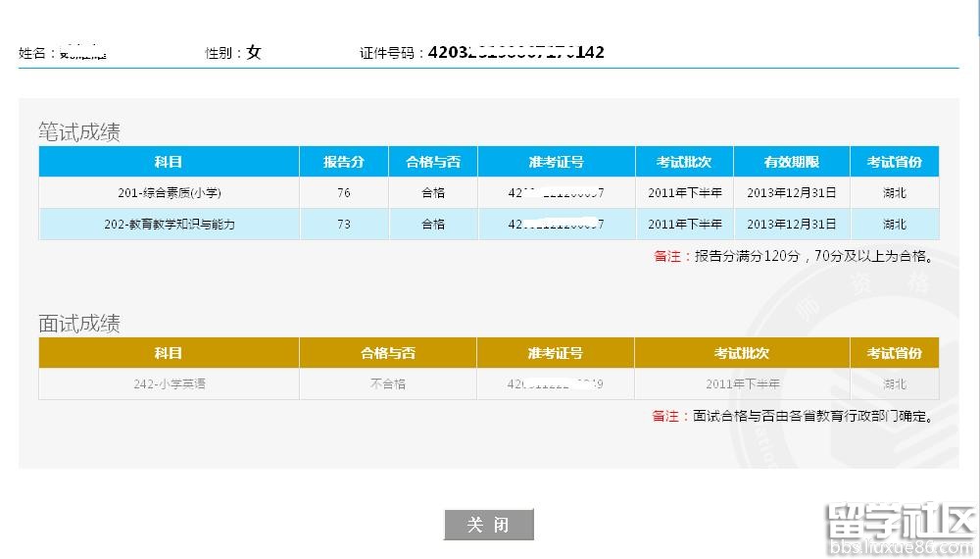
Task: Click 考试省份 header in blue written-exam table
Action: coord(894,162)
